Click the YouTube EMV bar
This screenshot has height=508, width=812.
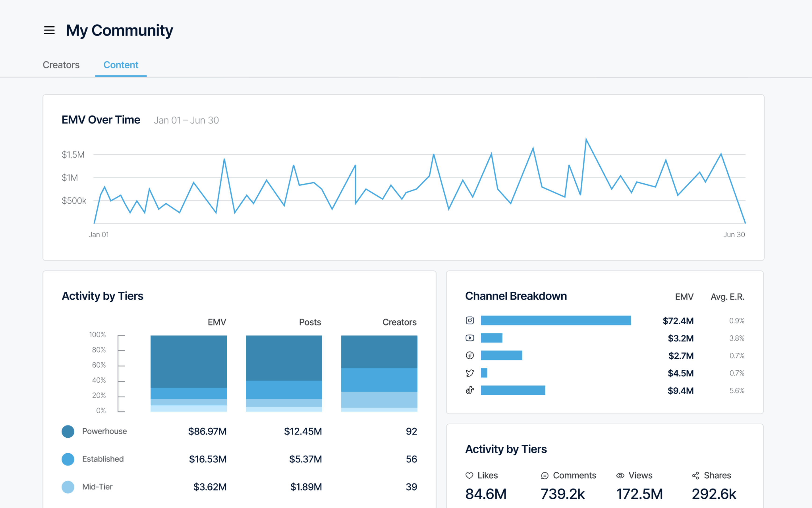click(x=492, y=338)
